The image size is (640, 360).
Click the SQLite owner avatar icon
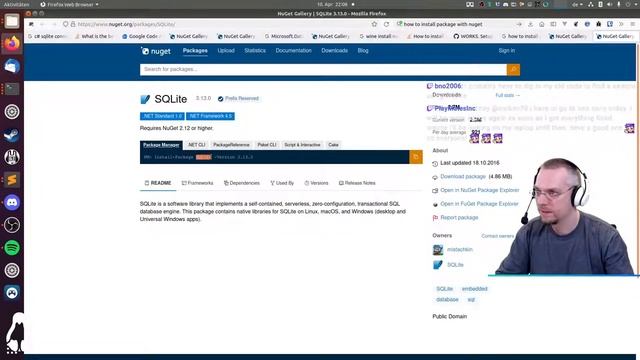438,265
